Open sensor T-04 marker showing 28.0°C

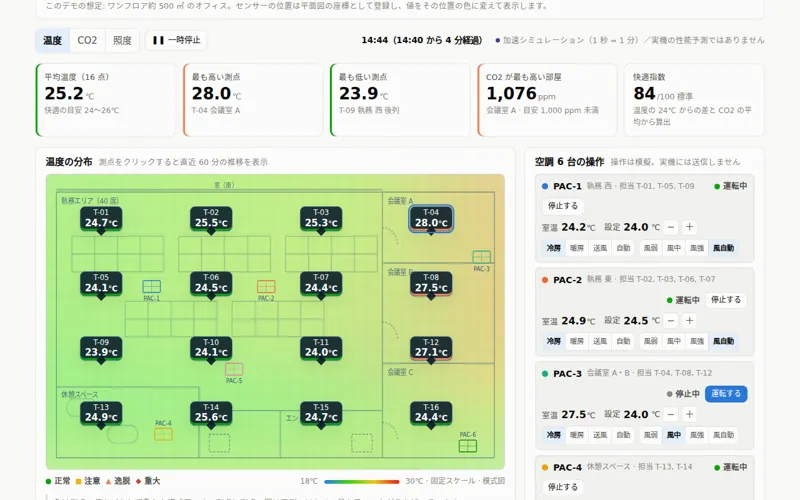tap(431, 218)
